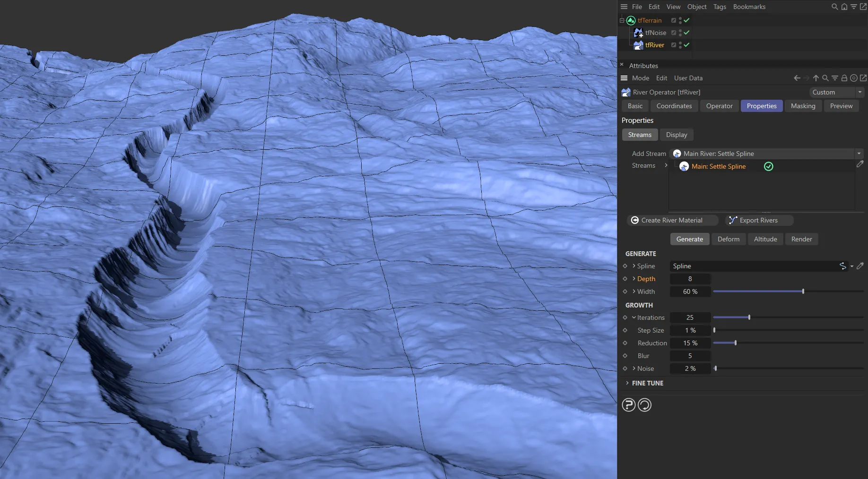The image size is (868, 479).
Task: Click the eyedropper picker next to Spline field
Action: pos(860,266)
